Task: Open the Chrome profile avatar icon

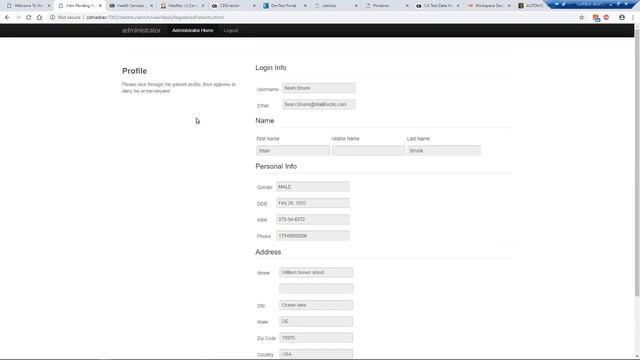Action: (x=622, y=18)
